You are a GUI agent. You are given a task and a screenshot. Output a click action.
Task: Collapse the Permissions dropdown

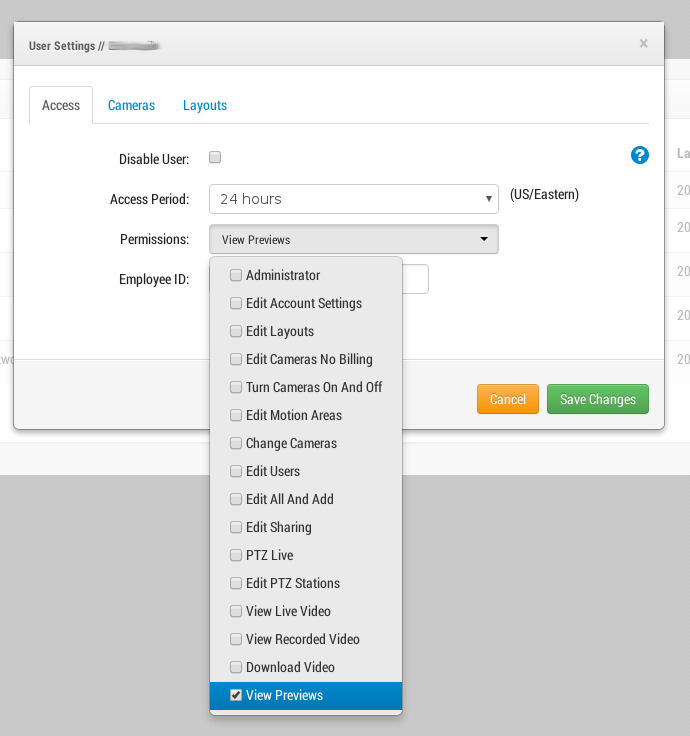click(x=353, y=240)
